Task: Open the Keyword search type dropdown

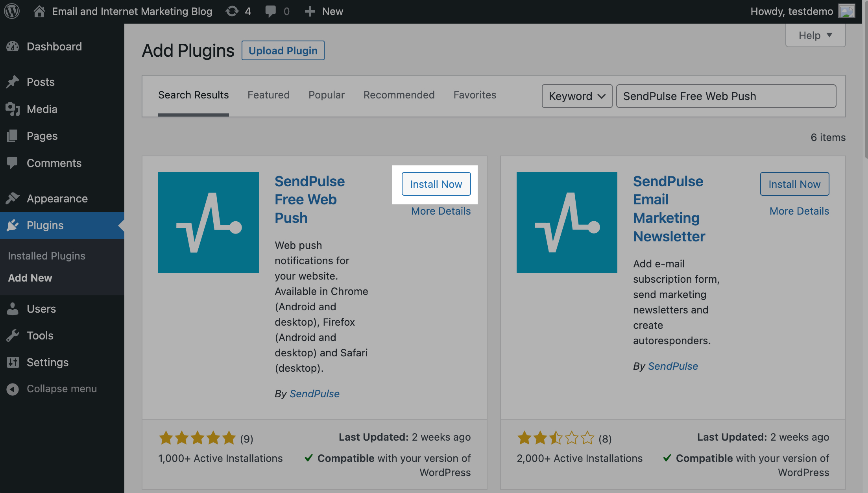Action: click(x=577, y=96)
